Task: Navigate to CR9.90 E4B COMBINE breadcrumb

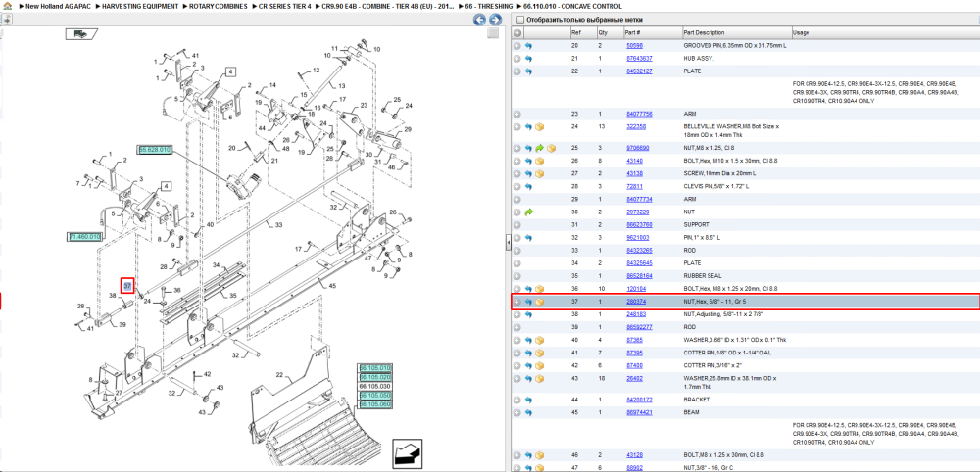Action: click(x=386, y=6)
